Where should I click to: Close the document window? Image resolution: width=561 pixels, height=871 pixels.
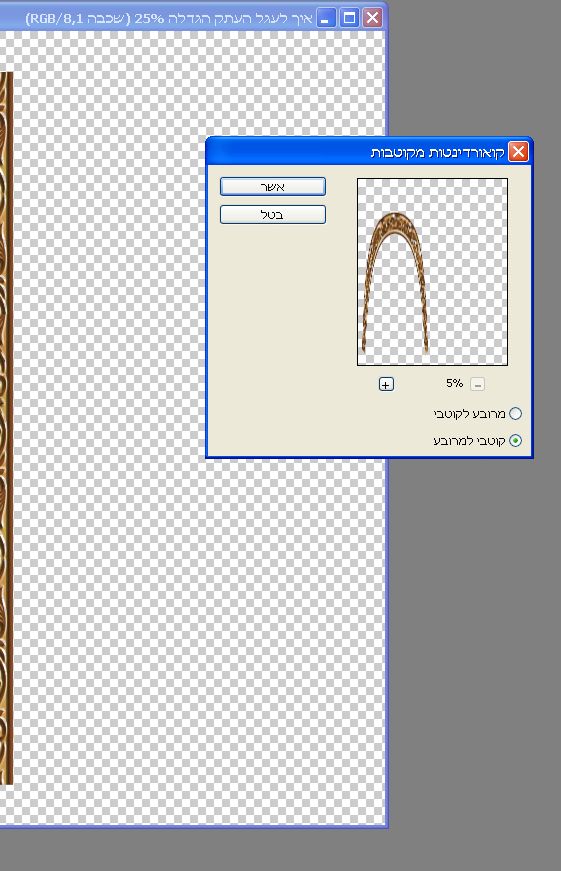[372, 18]
